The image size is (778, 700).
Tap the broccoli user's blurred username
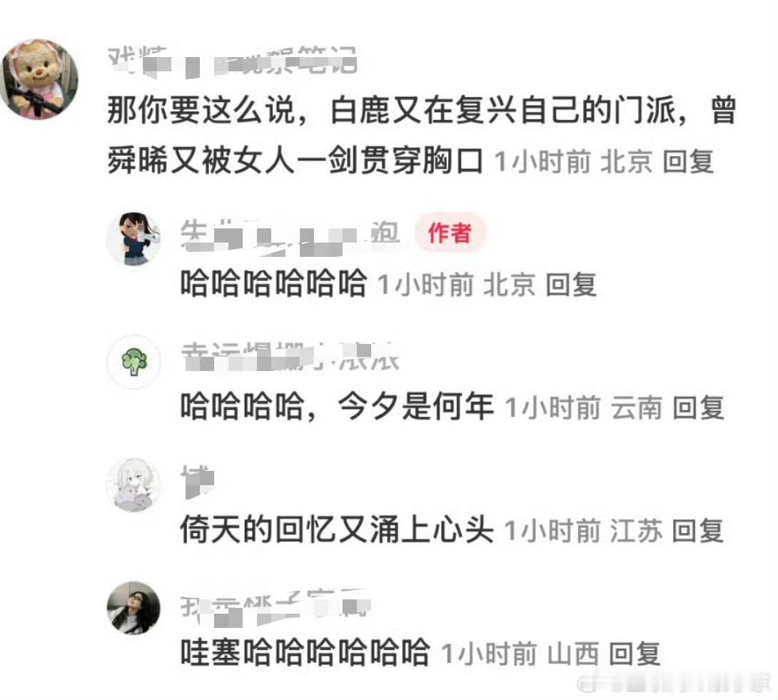click(291, 357)
